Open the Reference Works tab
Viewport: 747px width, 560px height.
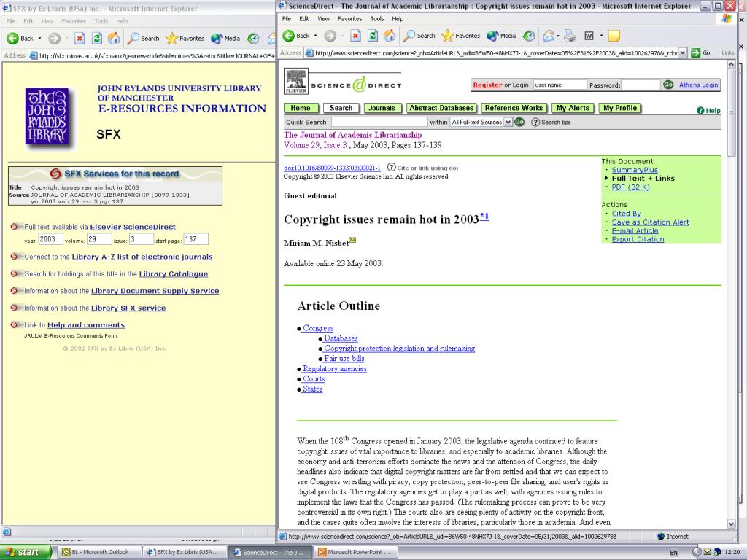click(514, 108)
